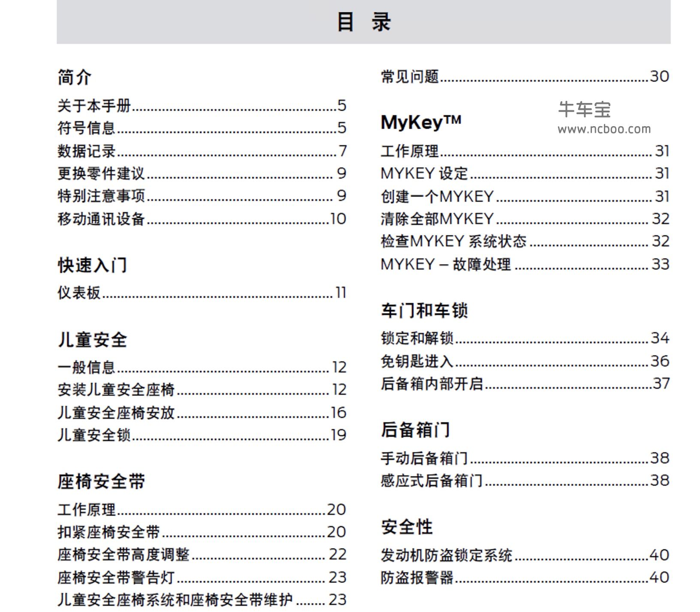
Task: Open the 发动机防盗锁定系统 entry
Action: pos(525,555)
